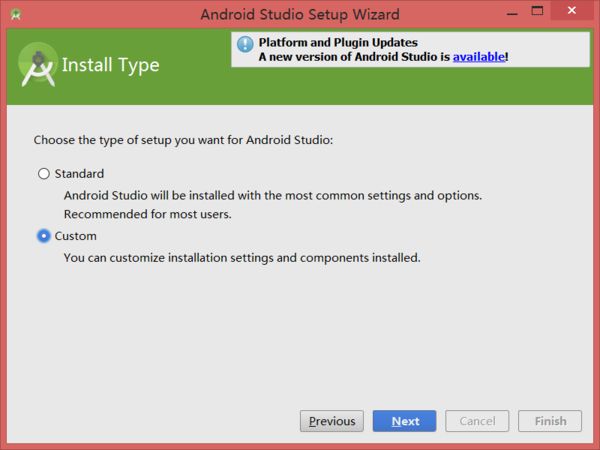Click the 'Install Type' heading text
The height and width of the screenshot is (450, 600).
tap(111, 65)
